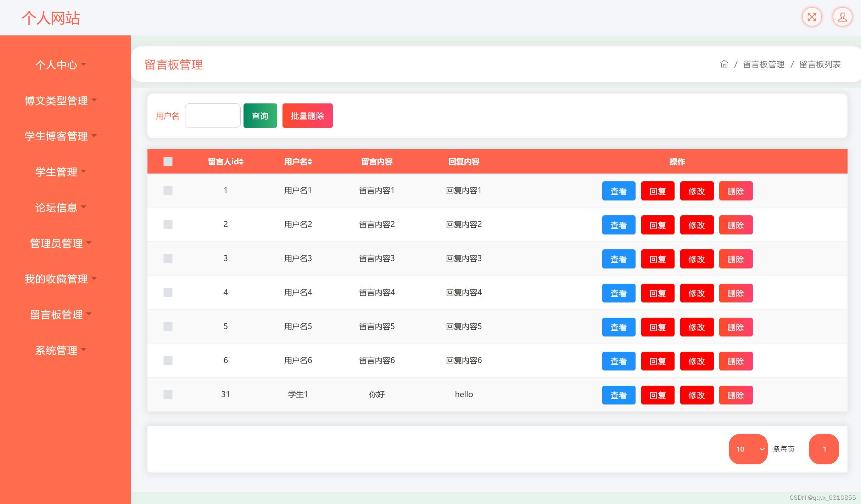Click the 用户名 search input field
The image size is (861, 504).
(213, 116)
